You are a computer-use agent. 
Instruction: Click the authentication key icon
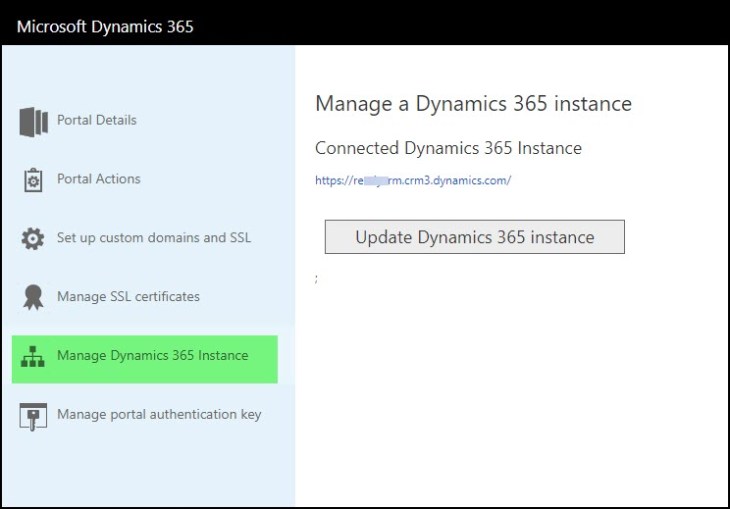click(33, 415)
